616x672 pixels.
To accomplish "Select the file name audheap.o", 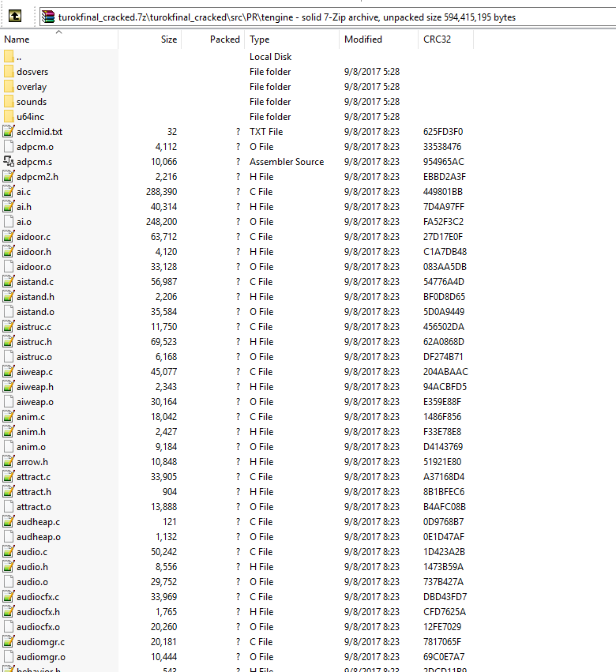I will 39,536.
